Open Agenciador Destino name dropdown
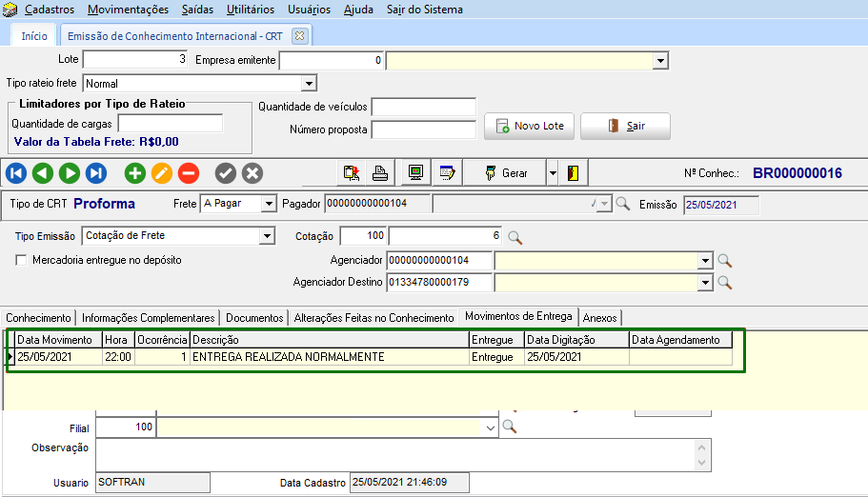868x497 pixels. tap(705, 283)
